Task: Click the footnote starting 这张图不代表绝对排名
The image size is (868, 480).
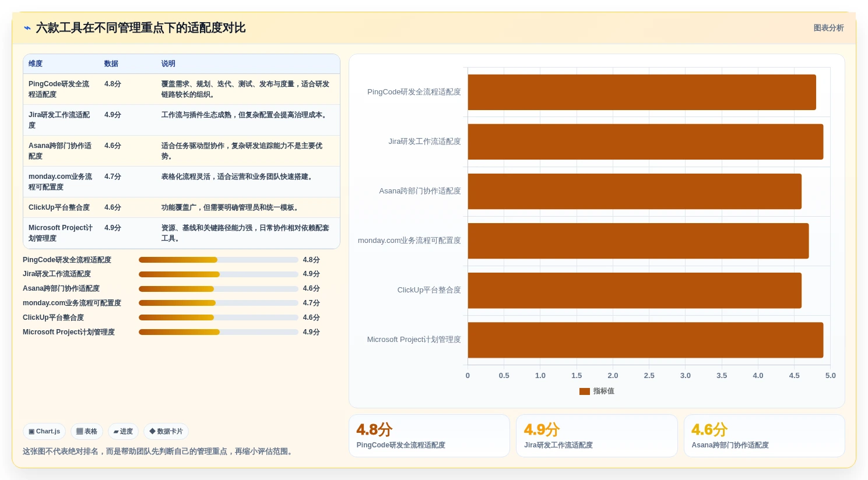Action: (x=159, y=451)
